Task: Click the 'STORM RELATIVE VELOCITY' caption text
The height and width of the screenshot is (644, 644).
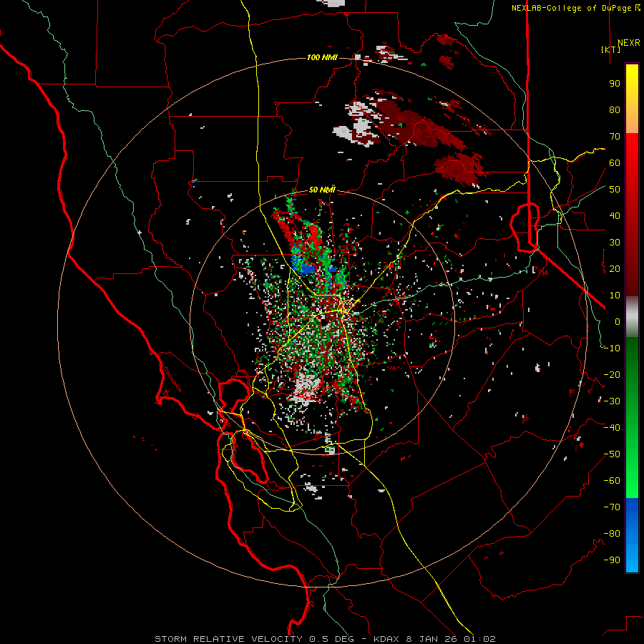Action: (x=228, y=639)
